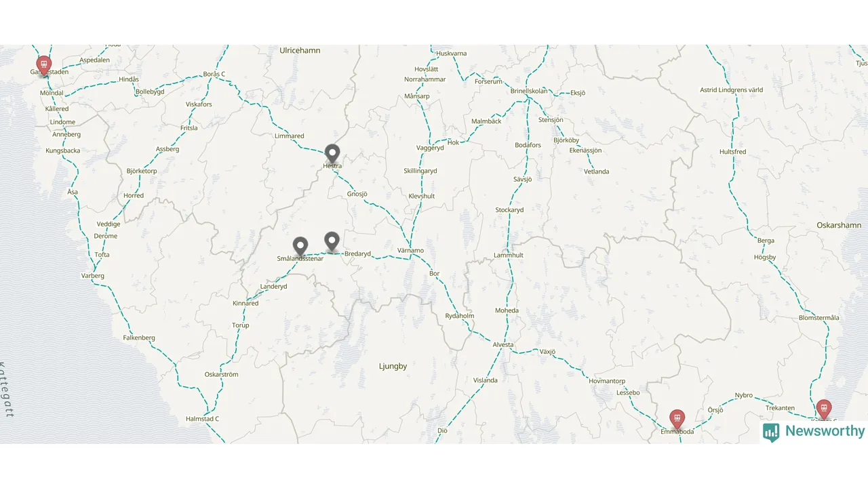Select the Oskarshamn town label
868x488 pixels.
(x=839, y=225)
